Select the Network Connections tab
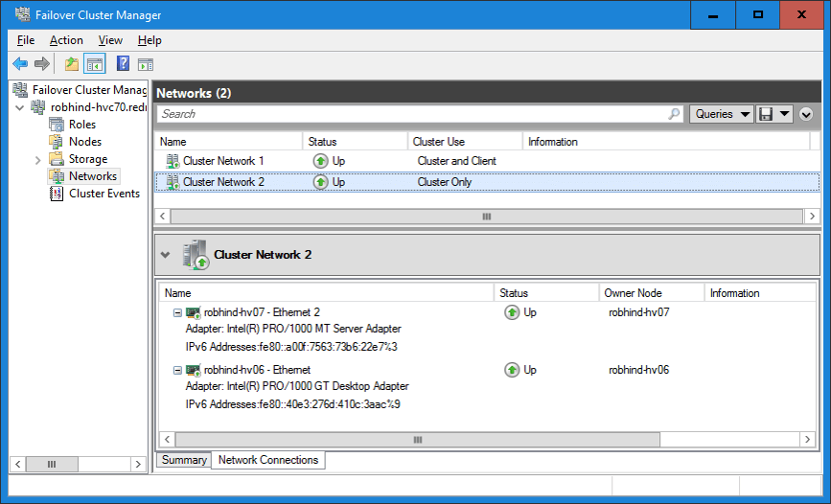The width and height of the screenshot is (831, 504). click(x=268, y=460)
